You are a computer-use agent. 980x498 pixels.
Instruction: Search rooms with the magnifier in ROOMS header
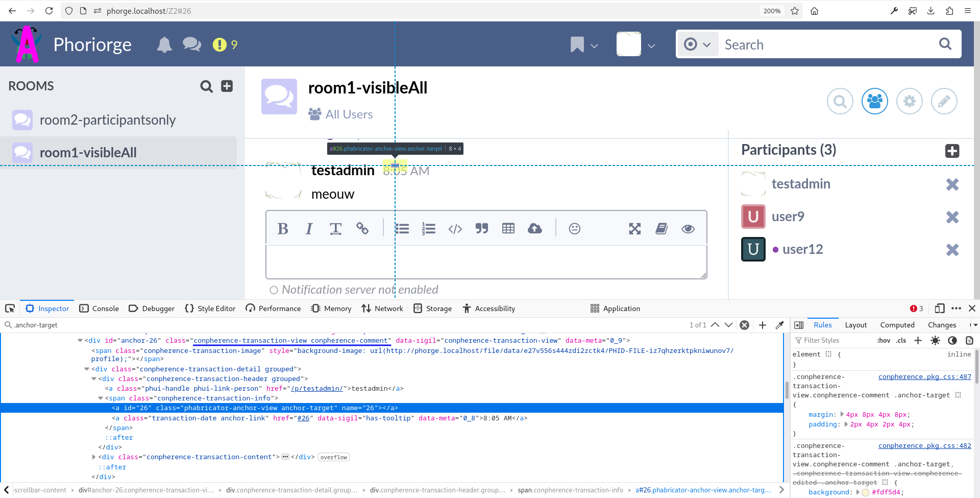click(206, 86)
